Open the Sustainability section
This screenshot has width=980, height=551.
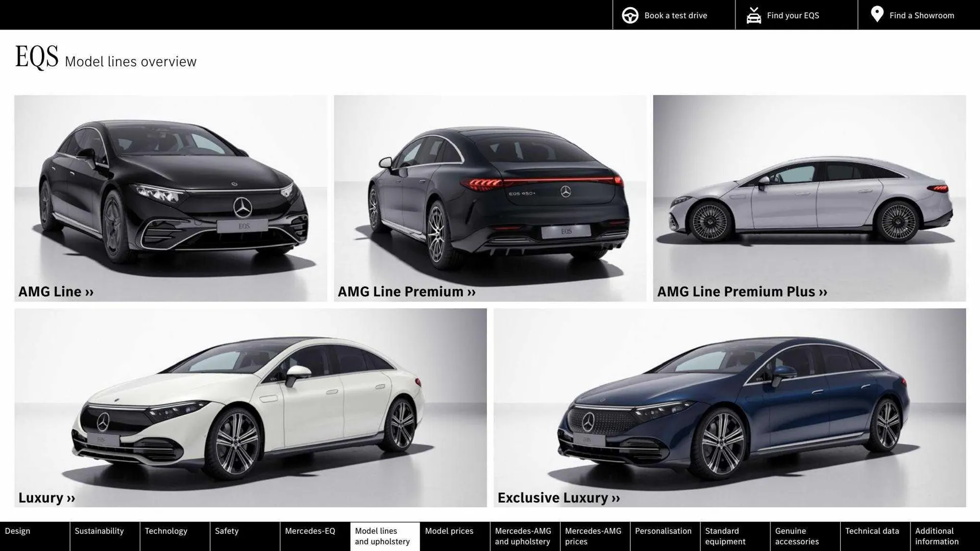point(99,531)
